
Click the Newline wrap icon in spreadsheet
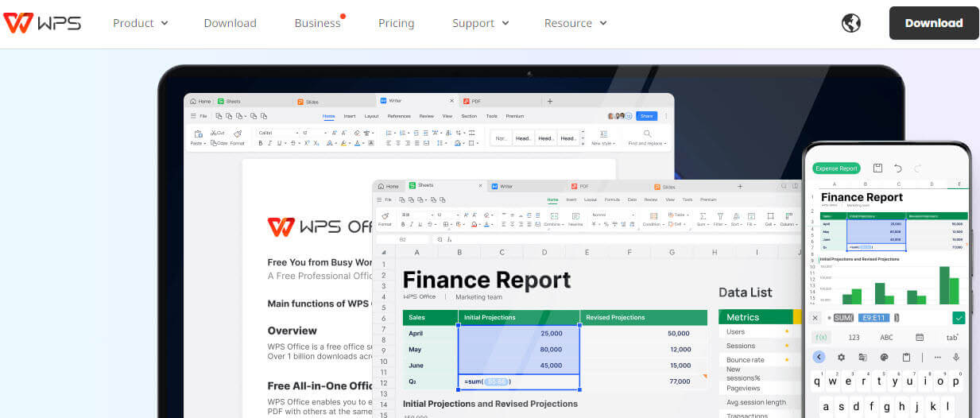[575, 215]
